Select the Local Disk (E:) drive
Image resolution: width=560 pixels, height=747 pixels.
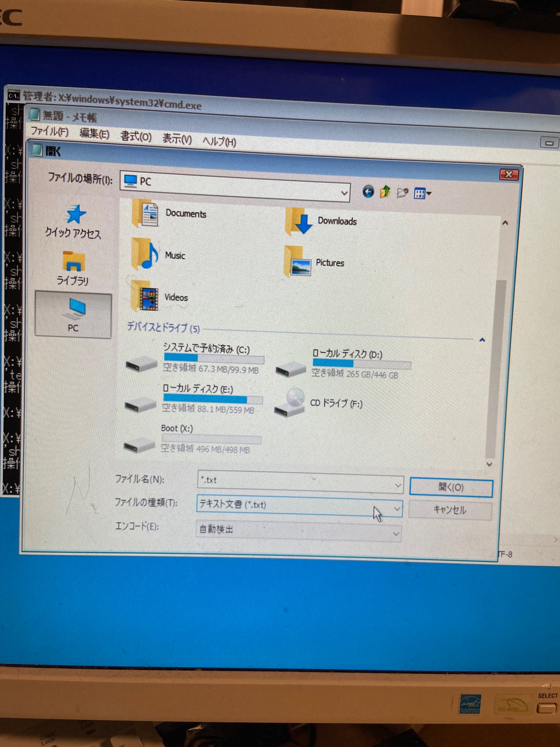pos(140,404)
